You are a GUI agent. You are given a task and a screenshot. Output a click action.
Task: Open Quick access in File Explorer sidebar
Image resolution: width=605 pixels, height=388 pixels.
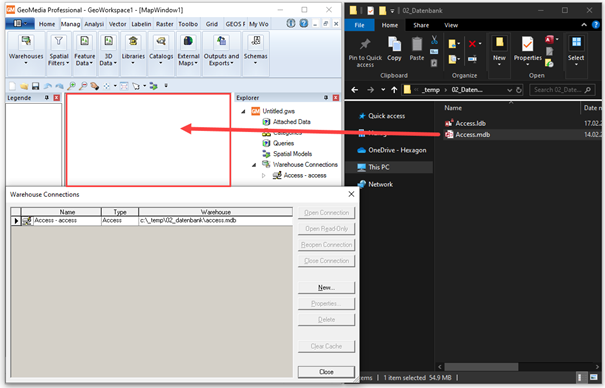click(x=386, y=116)
